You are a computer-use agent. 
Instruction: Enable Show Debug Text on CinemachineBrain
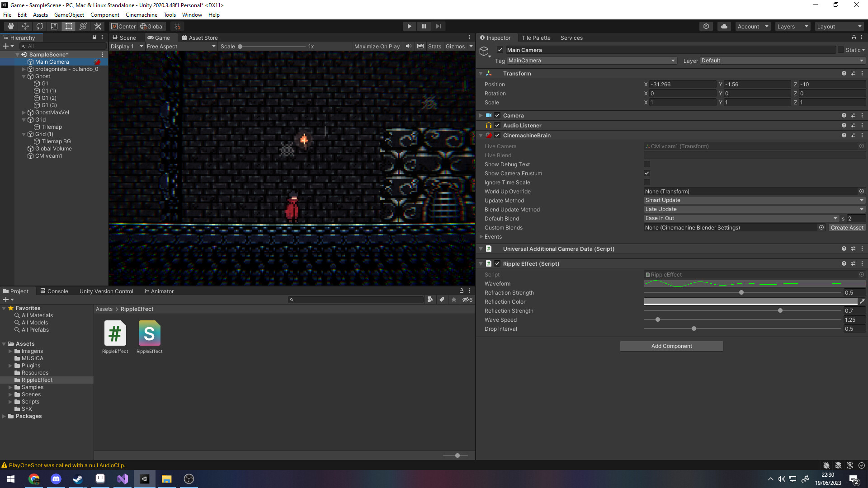click(647, 164)
